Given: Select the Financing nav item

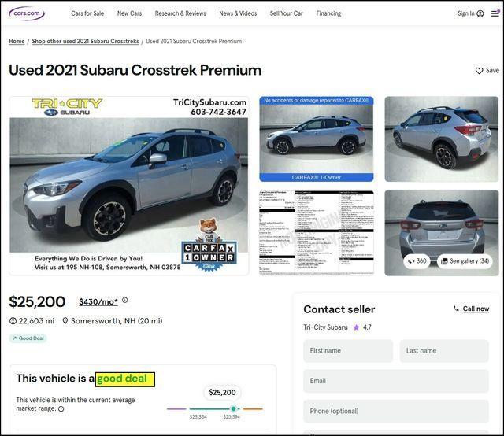Looking at the screenshot, I should [328, 13].
